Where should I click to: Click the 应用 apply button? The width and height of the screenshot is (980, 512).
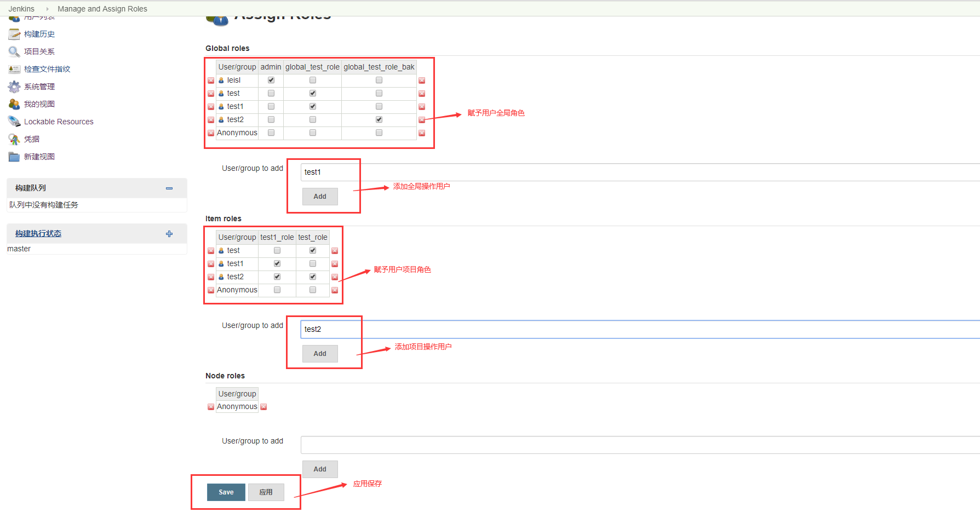click(266, 492)
